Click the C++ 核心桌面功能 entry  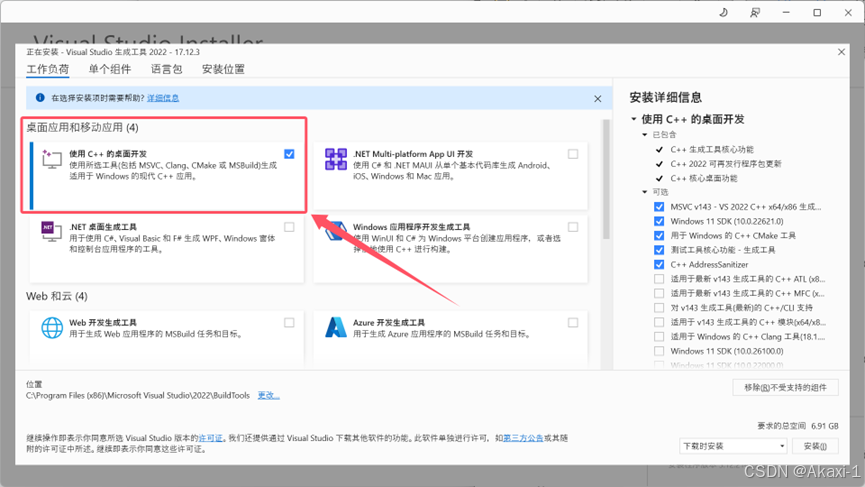click(x=704, y=178)
